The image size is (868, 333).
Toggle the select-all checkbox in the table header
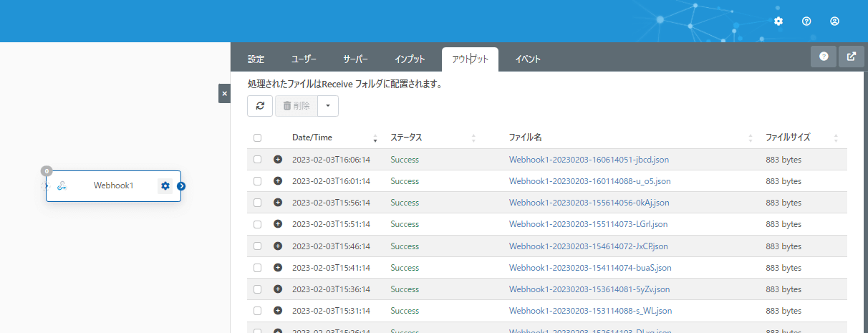coord(258,138)
